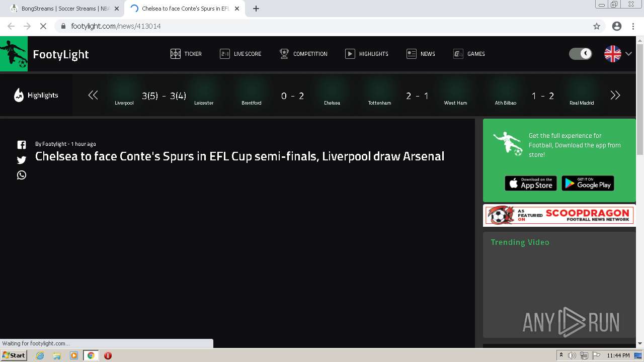This screenshot has width=644, height=362.
Task: Open the Ticker menu item
Action: pos(186,54)
